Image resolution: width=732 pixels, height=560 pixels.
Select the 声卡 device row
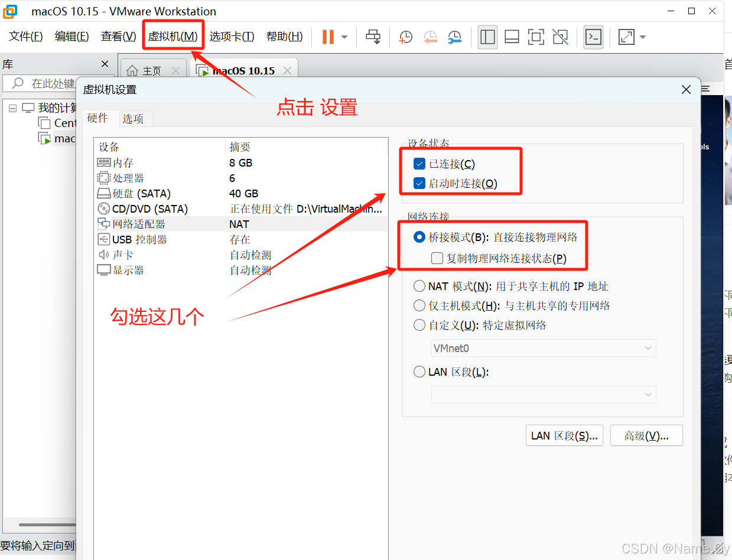(x=241, y=255)
